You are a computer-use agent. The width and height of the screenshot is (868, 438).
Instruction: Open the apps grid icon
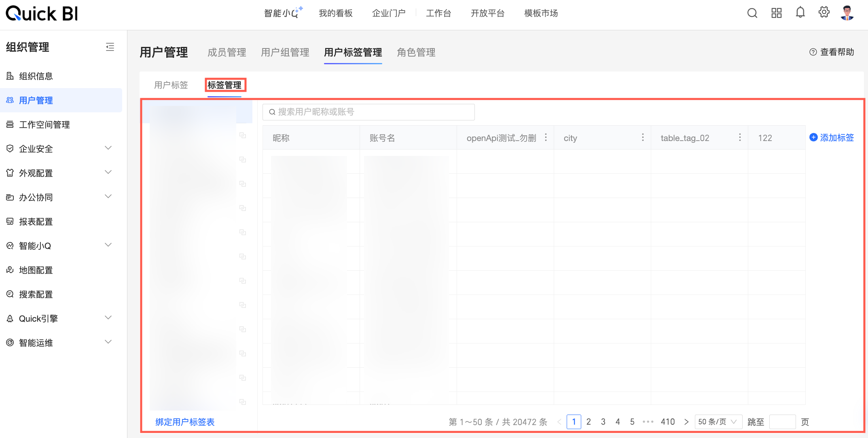pyautogui.click(x=776, y=13)
